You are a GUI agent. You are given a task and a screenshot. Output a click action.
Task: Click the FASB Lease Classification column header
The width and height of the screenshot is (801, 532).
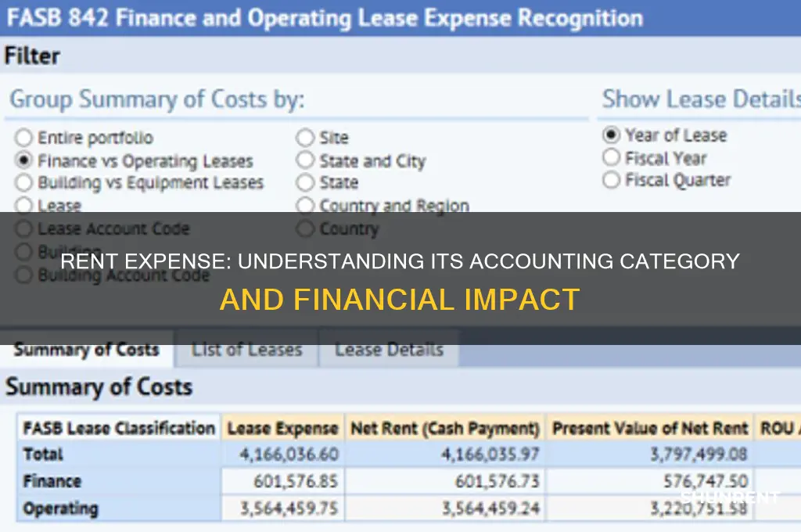(x=119, y=428)
